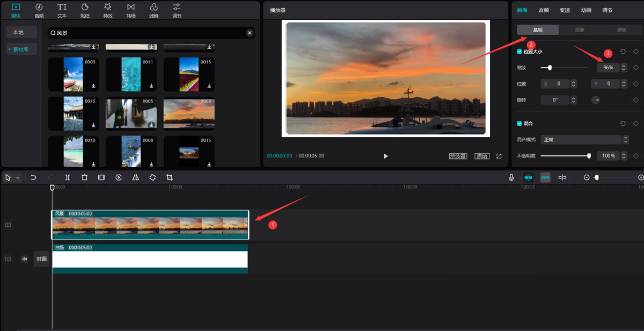Click the 不透明度 opacity slider
644x331 pixels.
565,156
